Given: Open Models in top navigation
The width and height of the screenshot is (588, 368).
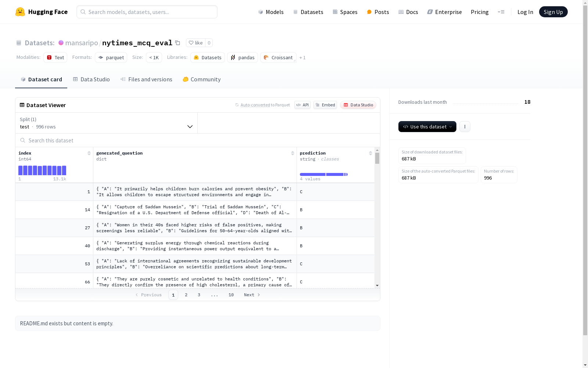Looking at the screenshot, I should pyautogui.click(x=271, y=12).
